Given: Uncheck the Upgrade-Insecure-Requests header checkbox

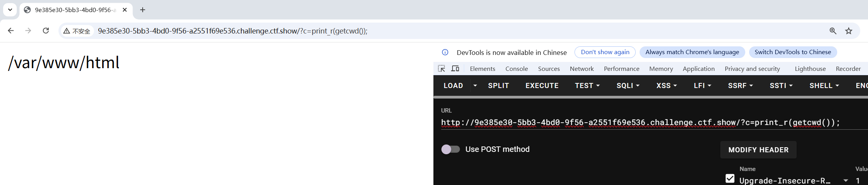Looking at the screenshot, I should (x=730, y=179).
